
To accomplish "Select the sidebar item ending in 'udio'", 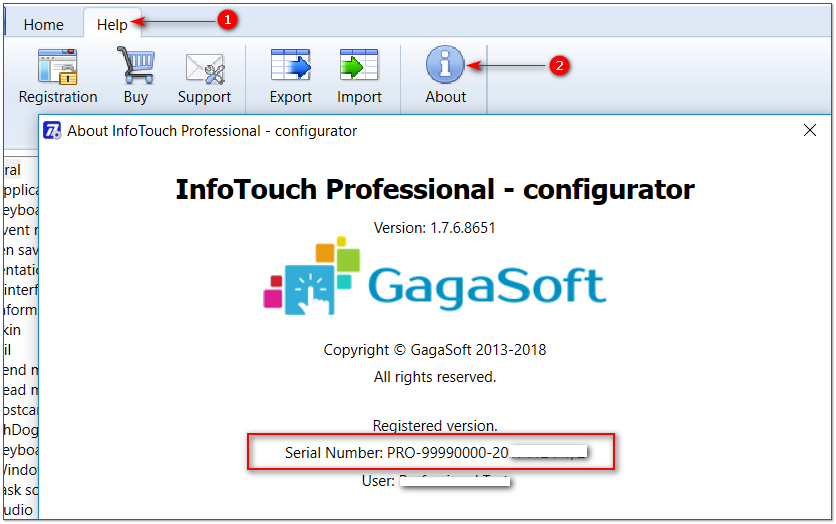I will tap(19, 510).
